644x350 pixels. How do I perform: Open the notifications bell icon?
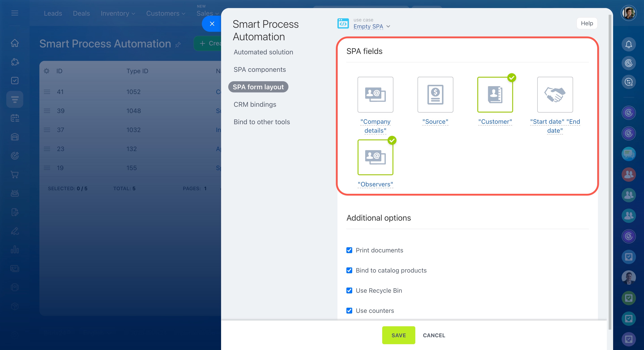pyautogui.click(x=629, y=45)
